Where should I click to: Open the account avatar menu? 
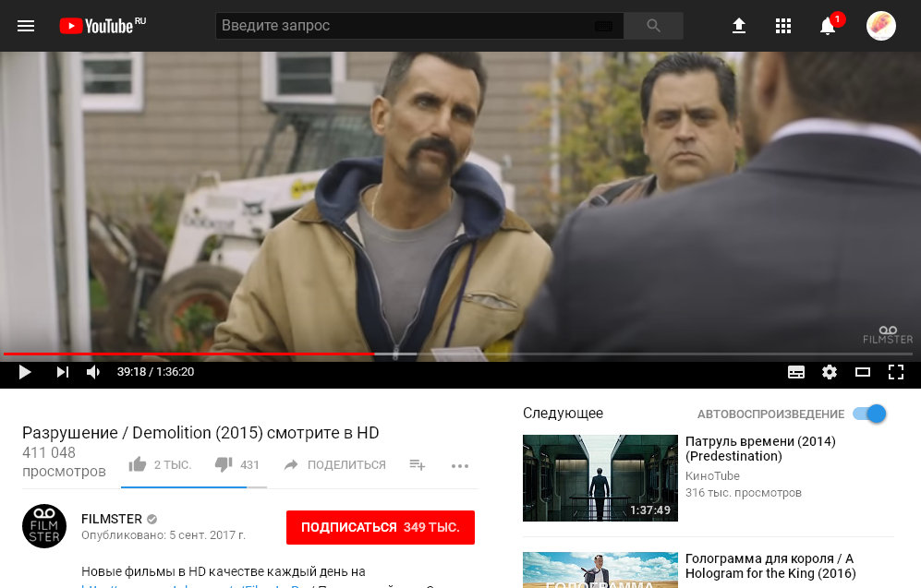tap(881, 26)
